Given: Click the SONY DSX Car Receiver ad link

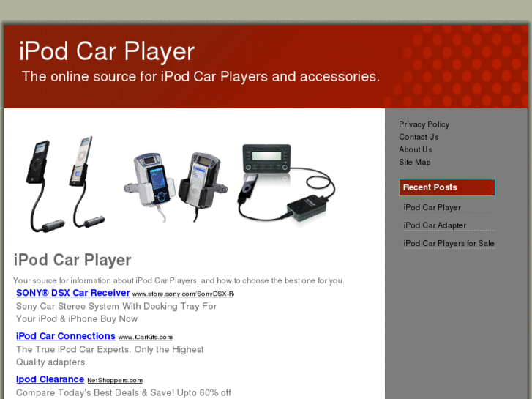Looking at the screenshot, I should coord(73,293).
